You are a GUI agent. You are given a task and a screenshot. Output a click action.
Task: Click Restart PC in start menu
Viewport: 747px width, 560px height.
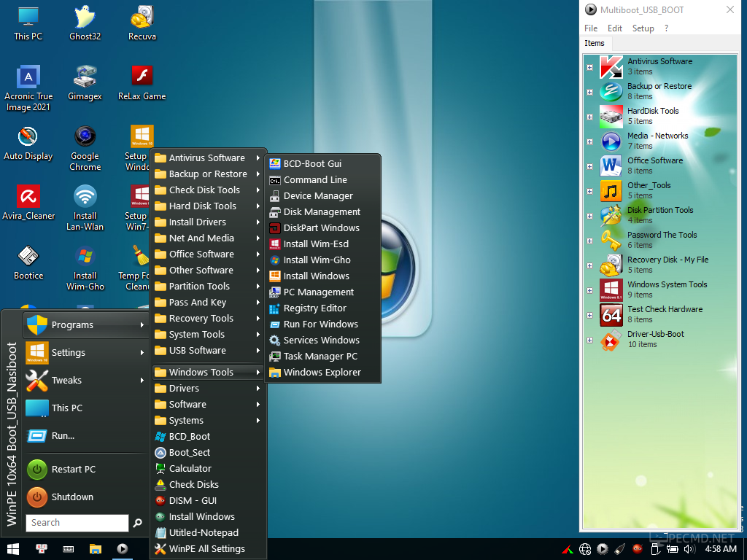[x=86, y=469]
